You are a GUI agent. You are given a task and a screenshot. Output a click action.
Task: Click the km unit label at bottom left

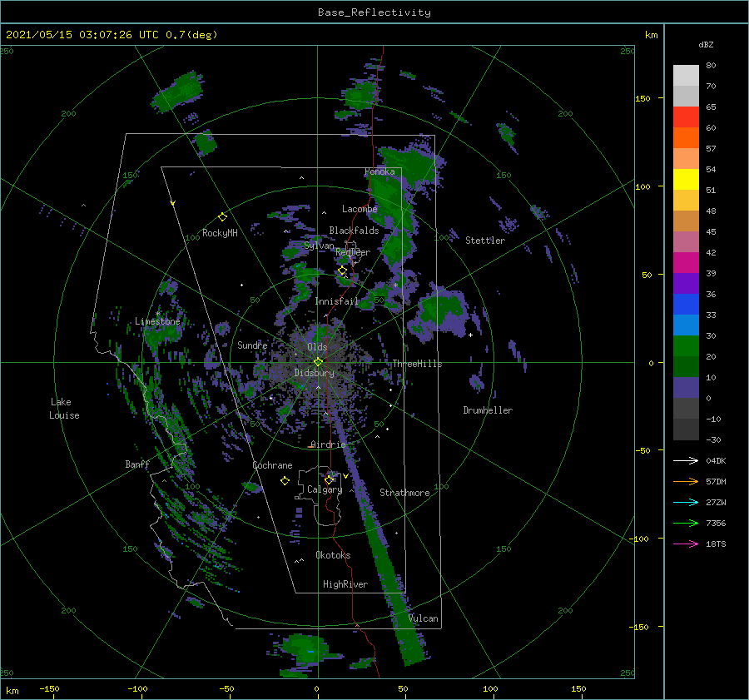(x=12, y=691)
